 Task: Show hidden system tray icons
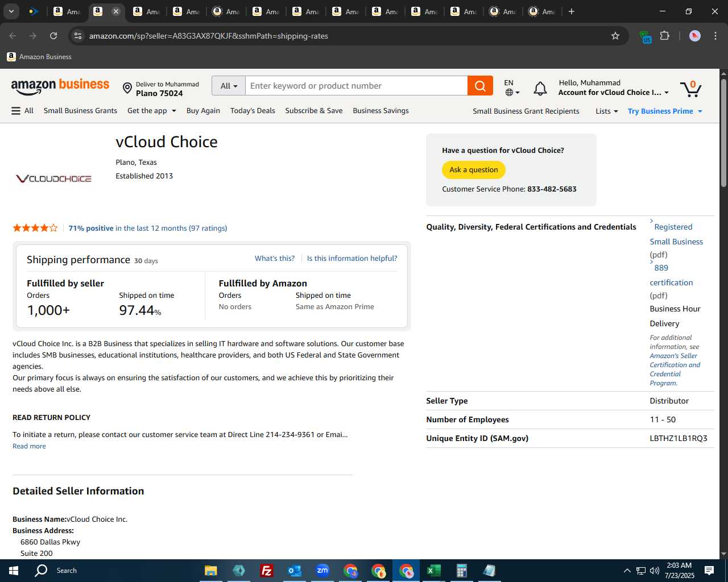tap(627, 571)
